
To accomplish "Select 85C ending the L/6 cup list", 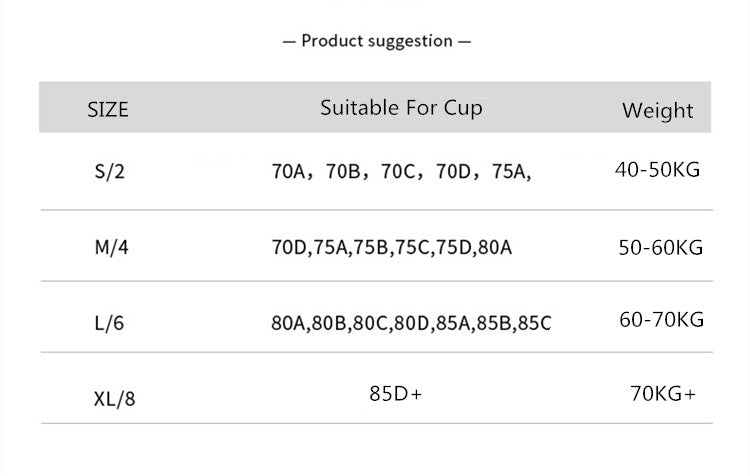I will point(532,324).
